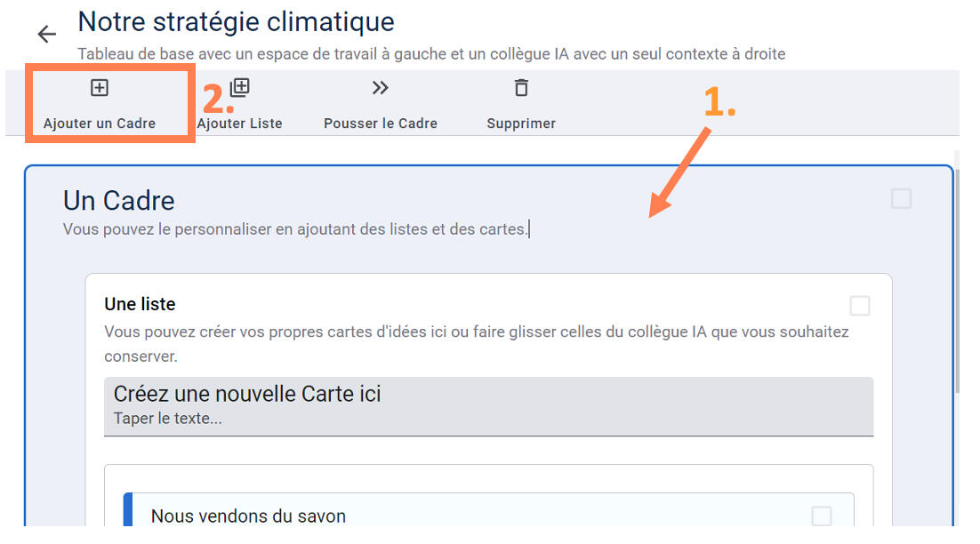Click the 'Un Cadre' frame title
The height and width of the screenshot is (544, 980).
coord(119,200)
